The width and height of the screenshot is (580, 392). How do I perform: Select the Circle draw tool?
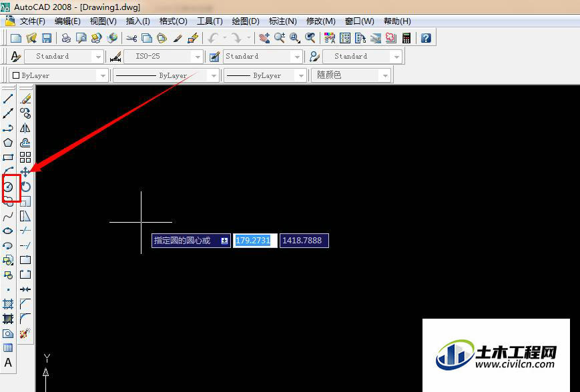[8, 187]
